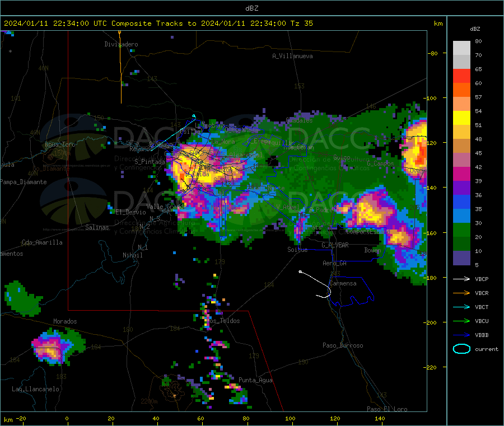
Task: Click the white VBCP arrow legend icon
Action: click(461, 279)
